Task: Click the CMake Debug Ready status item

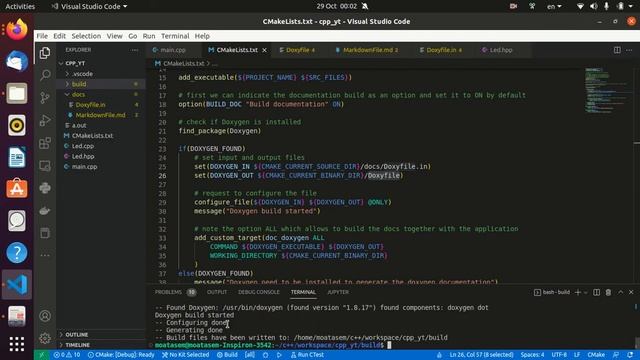Action: (x=121, y=355)
